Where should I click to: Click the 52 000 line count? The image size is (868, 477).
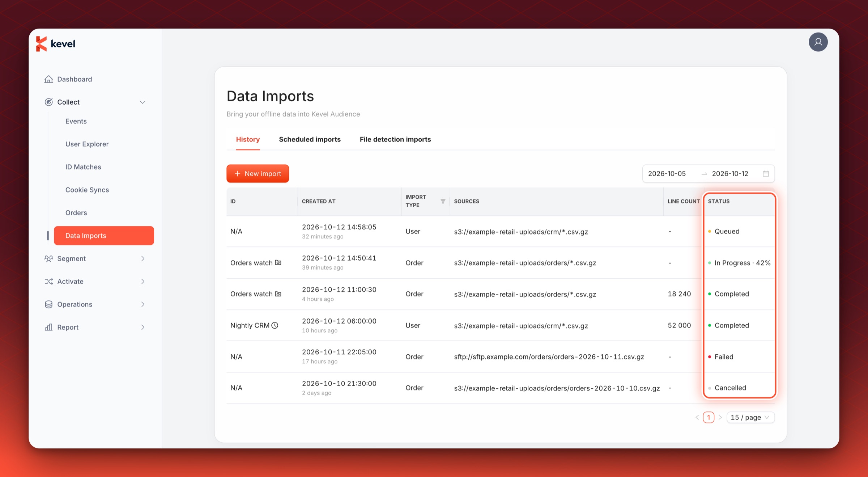679,325
